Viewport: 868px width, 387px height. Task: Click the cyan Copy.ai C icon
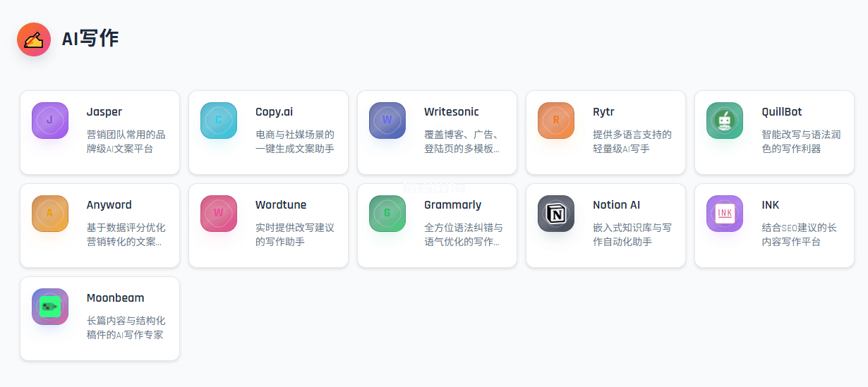tap(219, 121)
